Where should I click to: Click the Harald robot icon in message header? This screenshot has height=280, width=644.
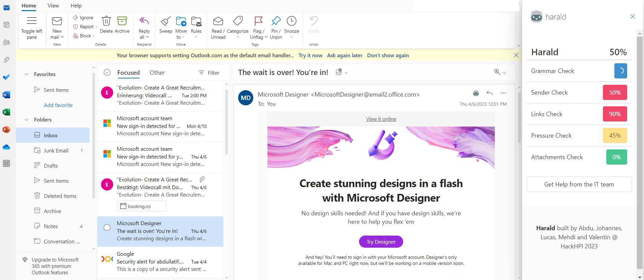tap(476, 93)
